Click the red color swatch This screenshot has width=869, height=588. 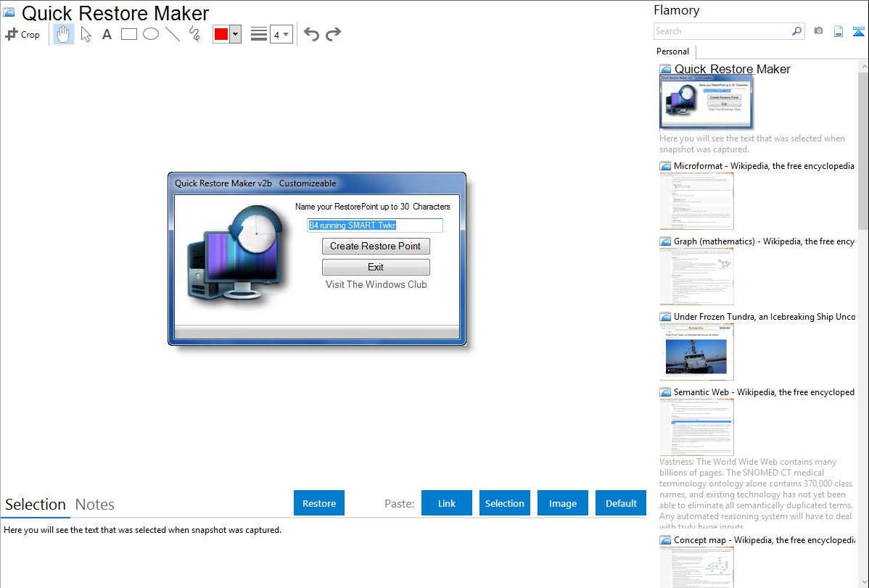[x=221, y=34]
